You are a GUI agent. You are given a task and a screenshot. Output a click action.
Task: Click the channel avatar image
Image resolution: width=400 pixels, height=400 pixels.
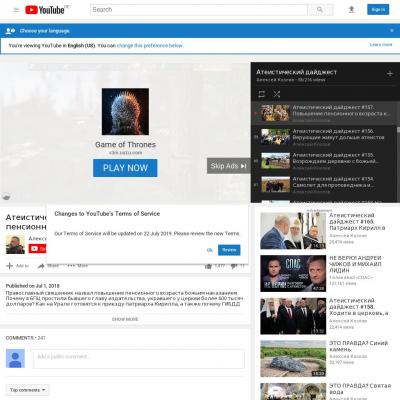(15, 244)
